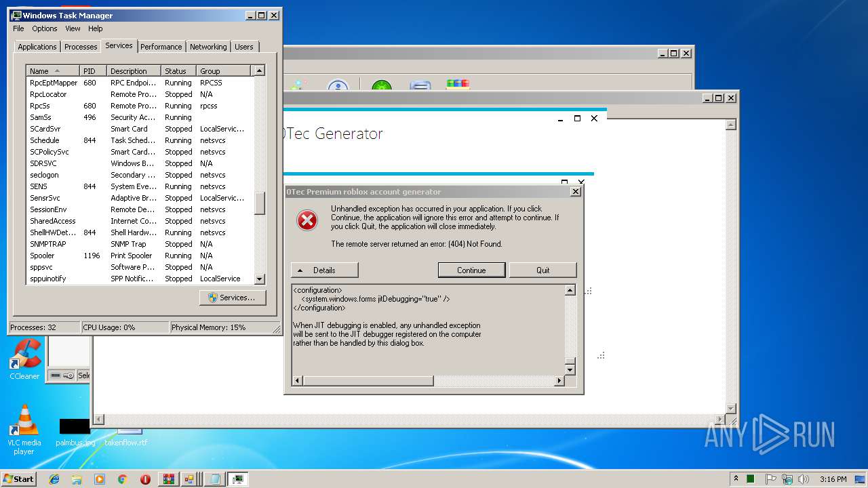Image resolution: width=868 pixels, height=488 pixels.
Task: Open VLC media player desktop shortcut
Action: (24, 430)
